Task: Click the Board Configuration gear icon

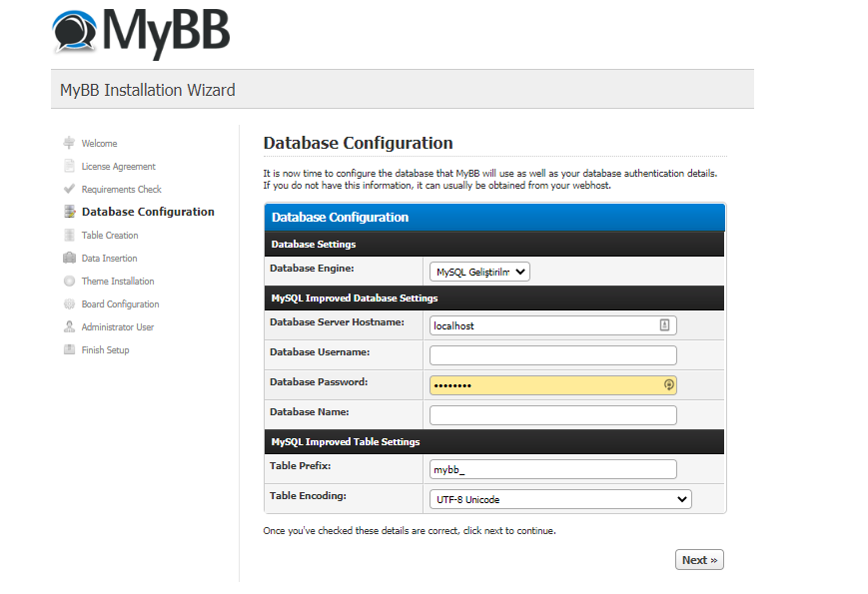Action: [x=69, y=303]
